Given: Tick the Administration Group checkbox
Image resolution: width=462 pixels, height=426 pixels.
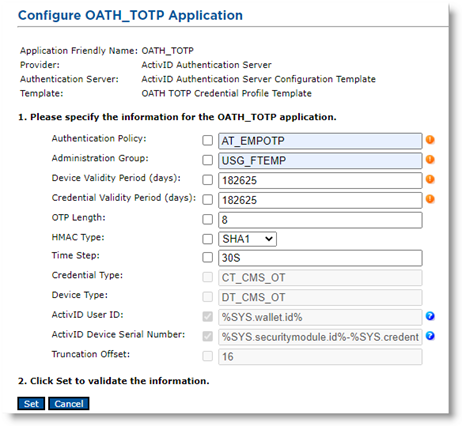Looking at the screenshot, I should pyautogui.click(x=207, y=160).
